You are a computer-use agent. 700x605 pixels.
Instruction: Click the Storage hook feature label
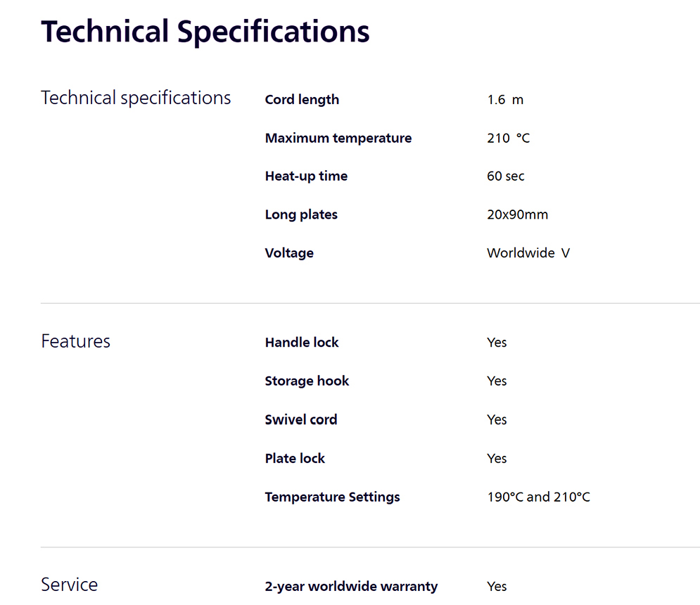(x=307, y=381)
